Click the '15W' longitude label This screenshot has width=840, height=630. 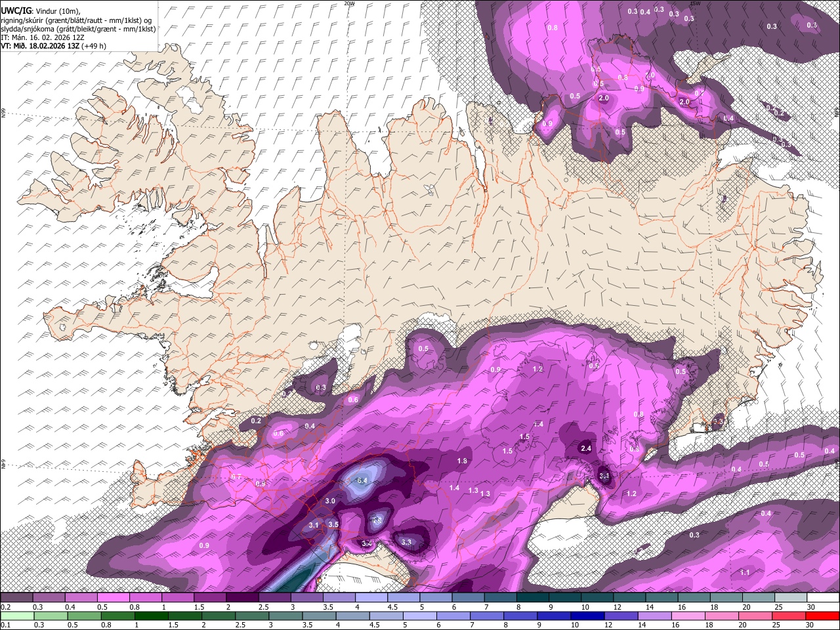(x=696, y=3)
